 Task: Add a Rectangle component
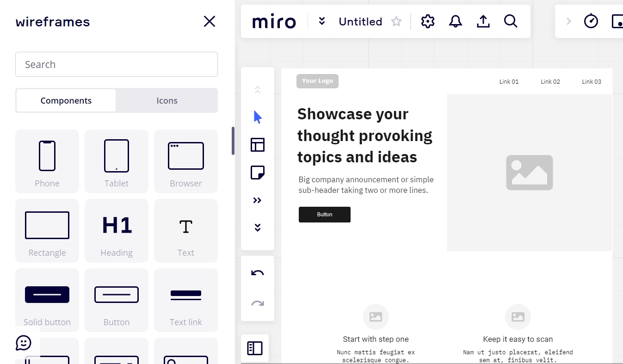[x=47, y=231]
